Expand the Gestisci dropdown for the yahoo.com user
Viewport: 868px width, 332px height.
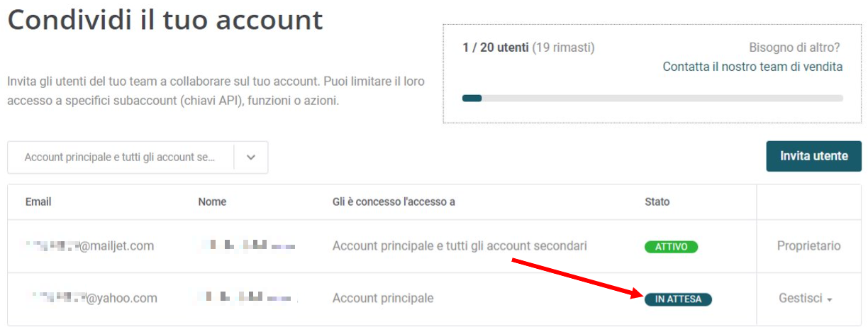(805, 299)
